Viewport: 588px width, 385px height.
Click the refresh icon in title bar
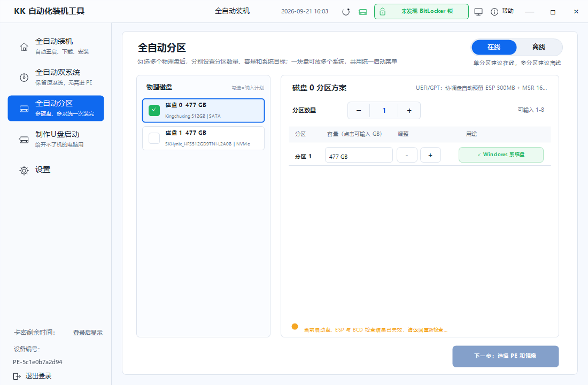346,12
